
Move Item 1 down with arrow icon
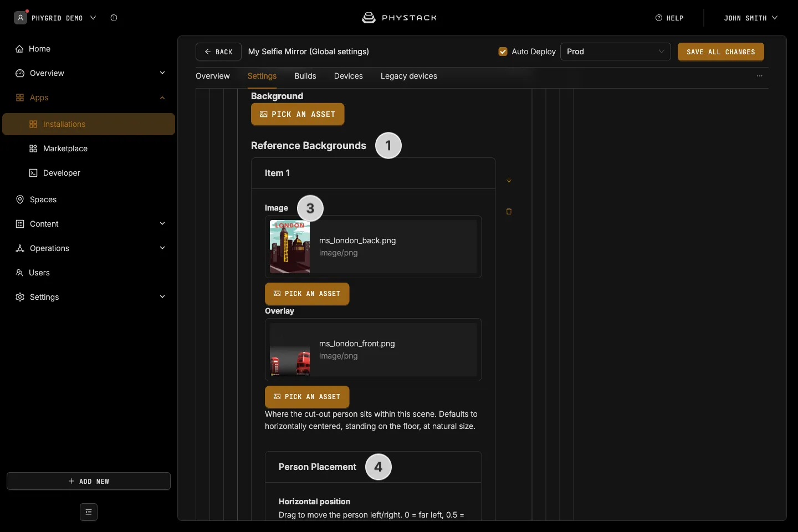coord(509,180)
